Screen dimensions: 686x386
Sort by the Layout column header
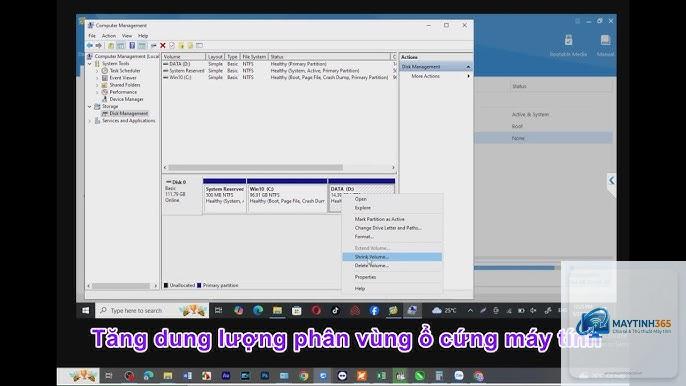[x=215, y=57]
